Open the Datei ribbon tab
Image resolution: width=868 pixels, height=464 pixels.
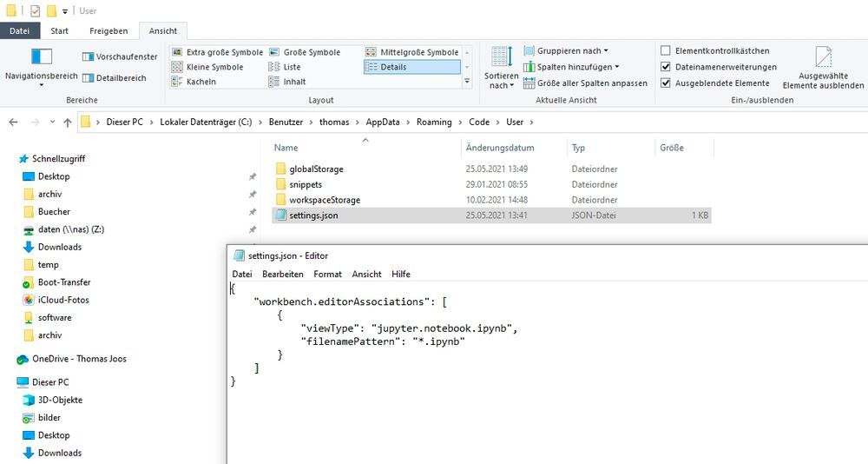click(19, 31)
